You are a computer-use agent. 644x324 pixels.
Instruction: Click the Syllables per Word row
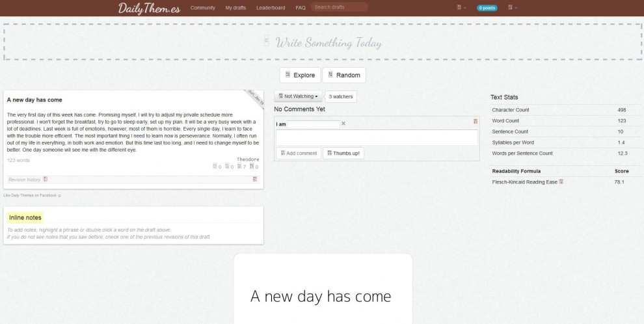566,142
